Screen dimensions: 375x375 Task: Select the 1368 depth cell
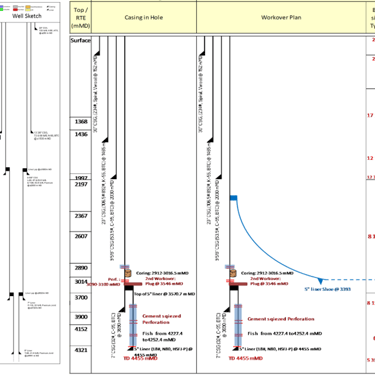81,123
